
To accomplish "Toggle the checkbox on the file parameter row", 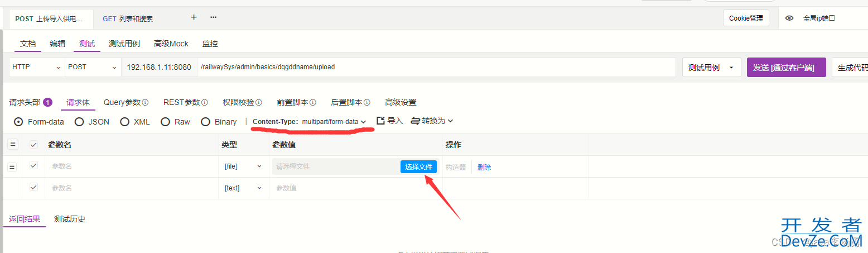I will click(33, 166).
